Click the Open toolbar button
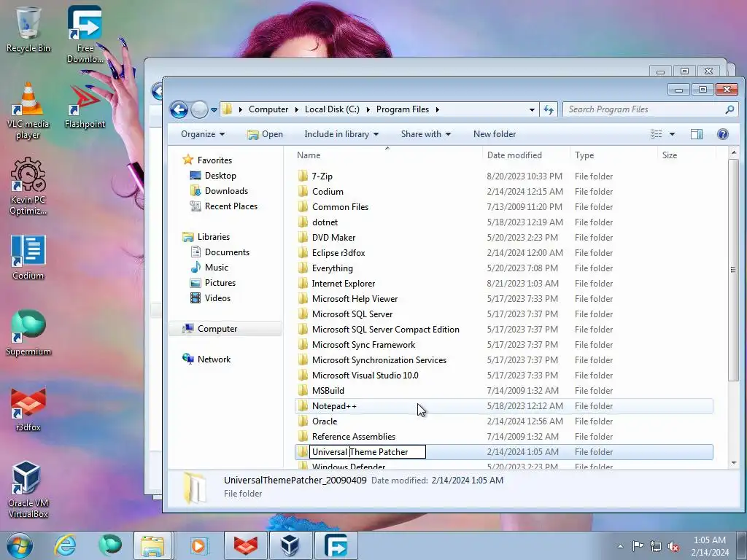Viewport: 747px width, 560px height. coord(266,134)
